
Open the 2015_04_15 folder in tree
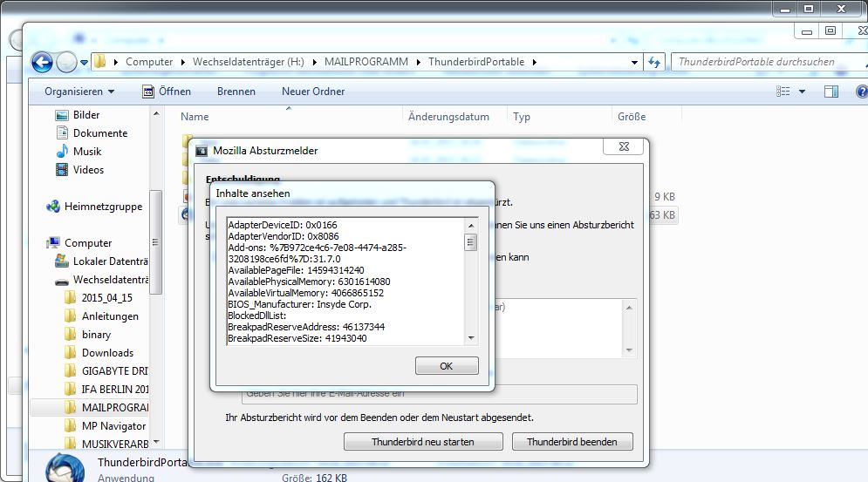pos(99,298)
